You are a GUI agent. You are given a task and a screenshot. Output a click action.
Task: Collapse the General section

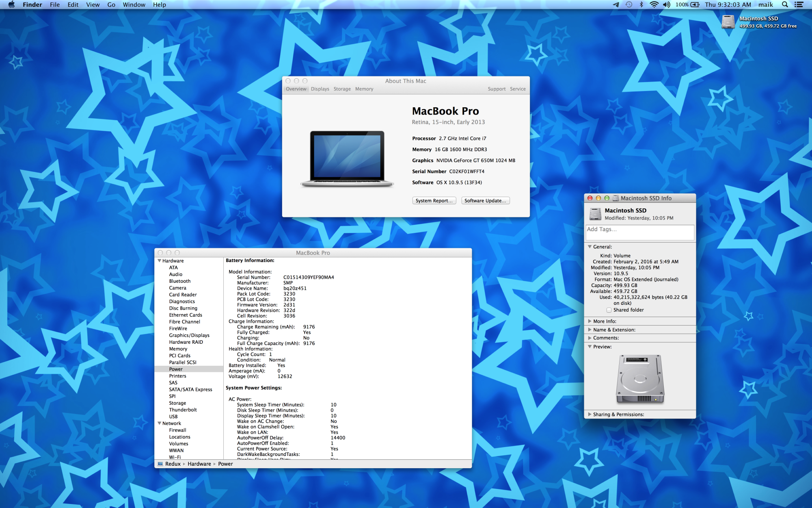(590, 247)
